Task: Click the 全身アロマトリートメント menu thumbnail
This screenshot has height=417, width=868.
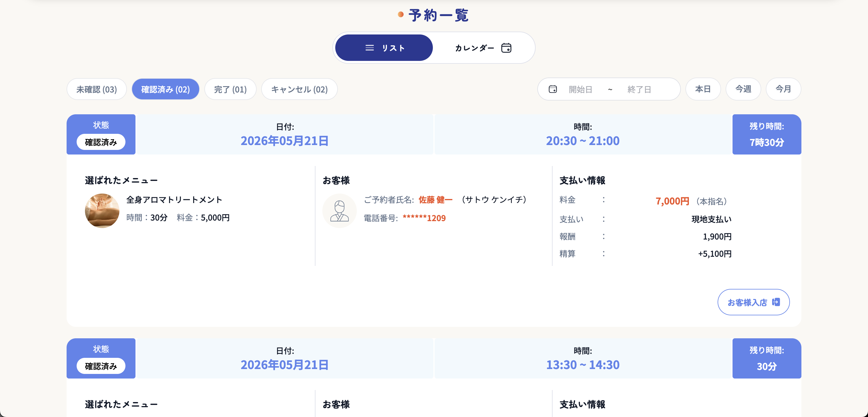Action: coord(102,211)
